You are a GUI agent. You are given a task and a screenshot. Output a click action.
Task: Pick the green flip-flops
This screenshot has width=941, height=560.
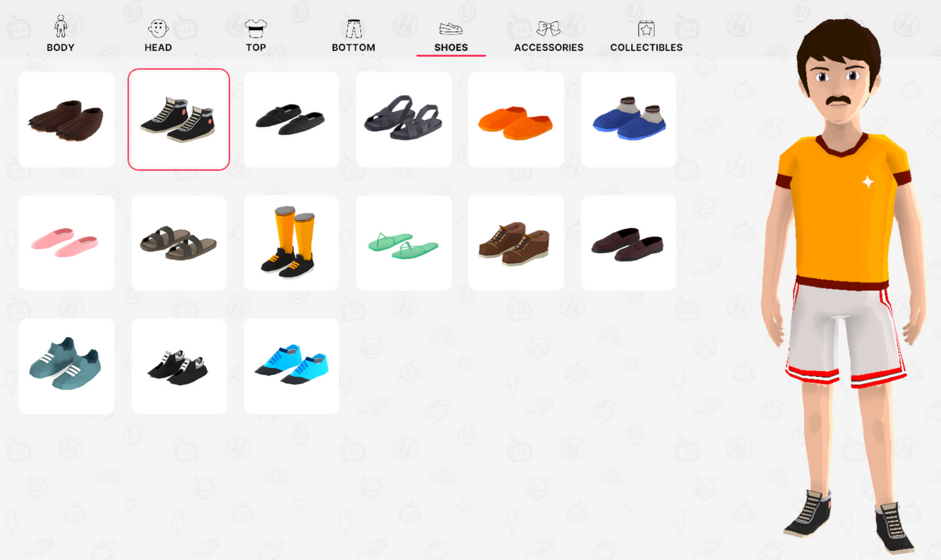(403, 243)
